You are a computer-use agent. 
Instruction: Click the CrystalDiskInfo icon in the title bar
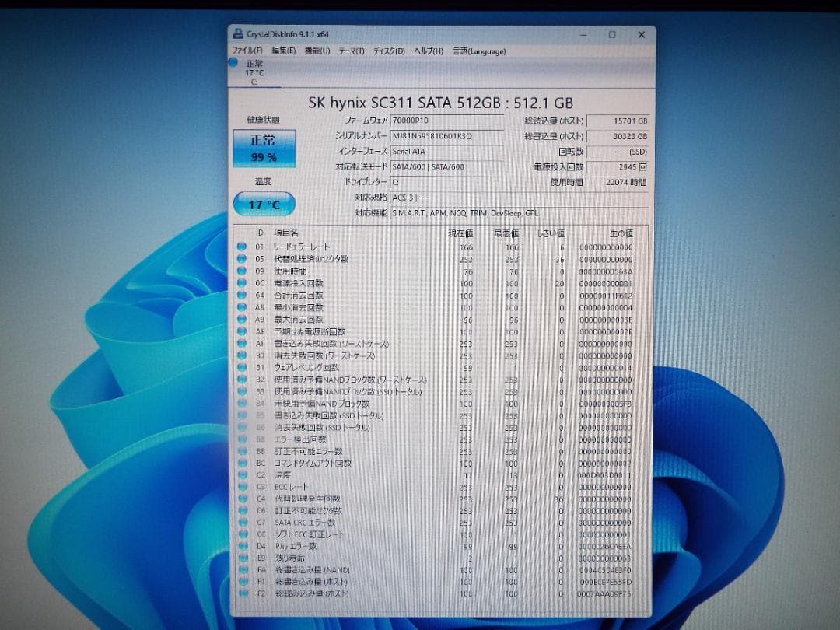[237, 34]
